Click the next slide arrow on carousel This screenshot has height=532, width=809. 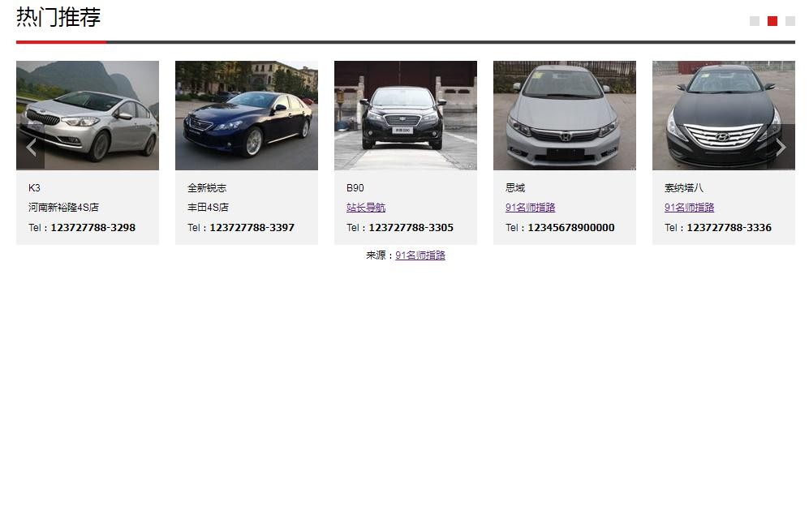pyautogui.click(x=781, y=147)
